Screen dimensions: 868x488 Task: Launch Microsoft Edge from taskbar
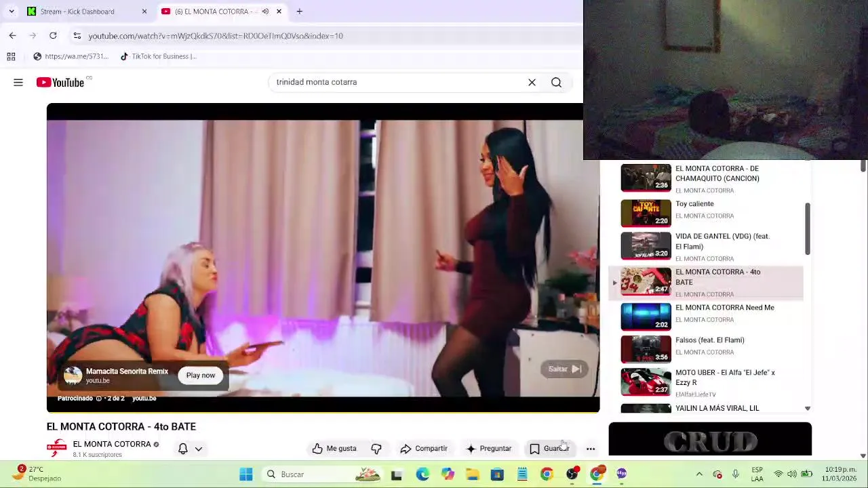[422, 474]
